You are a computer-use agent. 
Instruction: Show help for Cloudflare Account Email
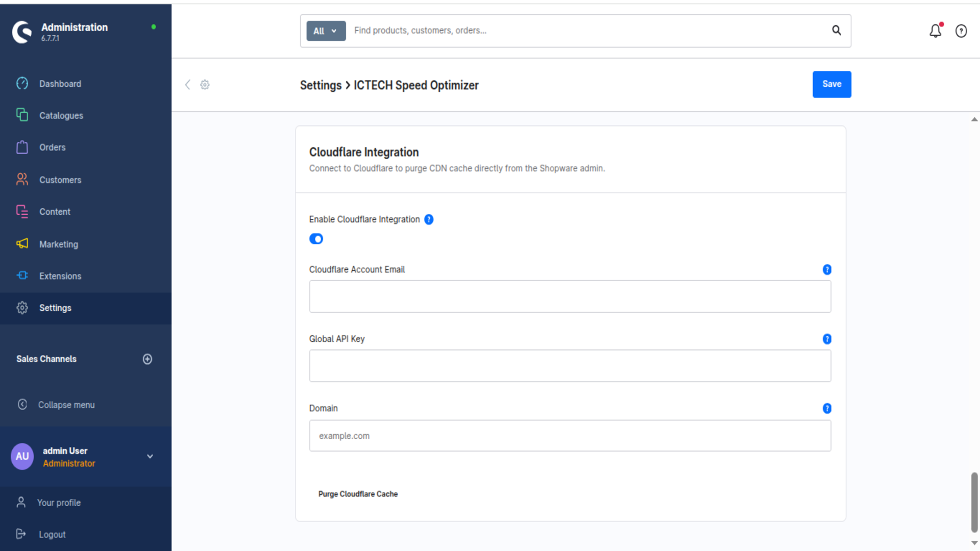(x=827, y=270)
